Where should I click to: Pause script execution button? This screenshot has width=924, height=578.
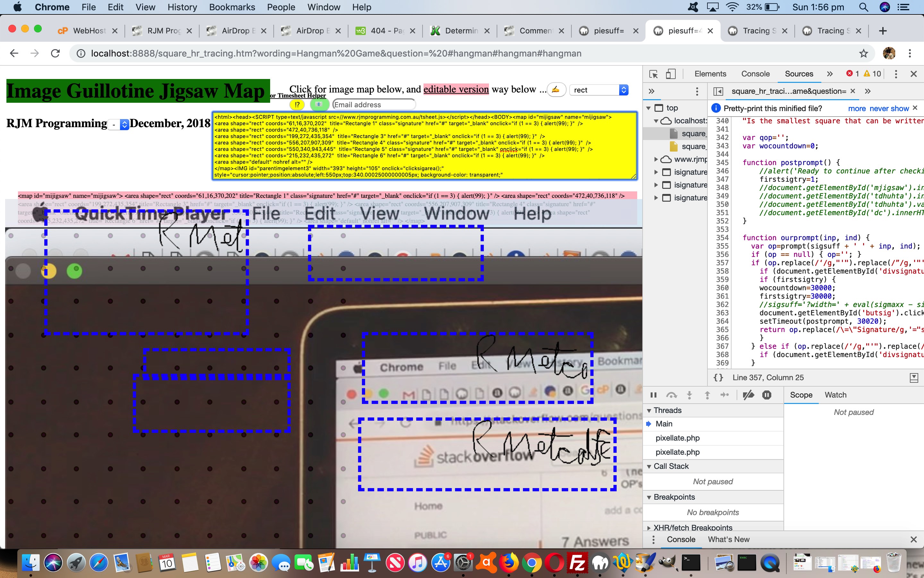(x=653, y=395)
